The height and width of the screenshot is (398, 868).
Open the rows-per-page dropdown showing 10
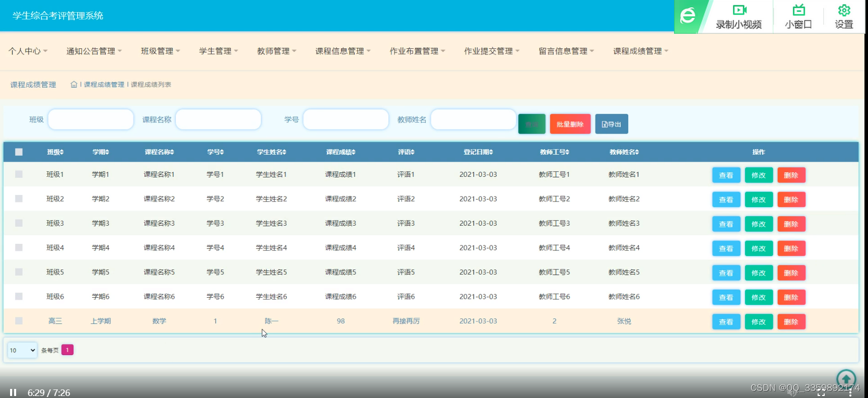click(x=22, y=350)
